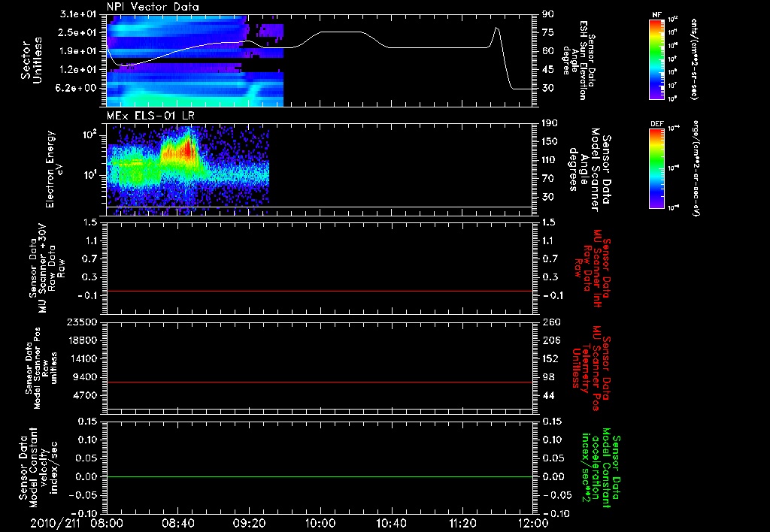Image resolution: width=770 pixels, height=532 pixels.
Task: Select the "NPI Vector Data" panel title
Action: pos(153,7)
